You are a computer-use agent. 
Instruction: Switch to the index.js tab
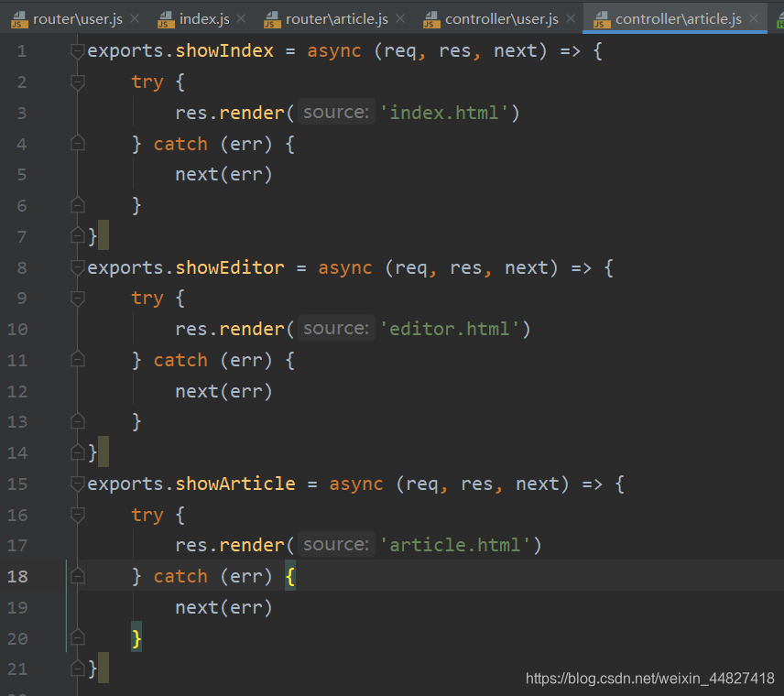pos(204,19)
